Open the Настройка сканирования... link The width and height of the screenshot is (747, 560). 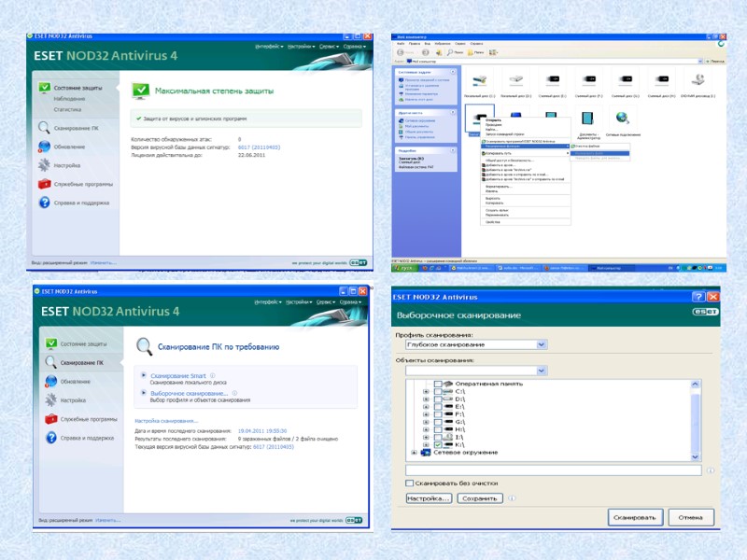[x=166, y=421]
